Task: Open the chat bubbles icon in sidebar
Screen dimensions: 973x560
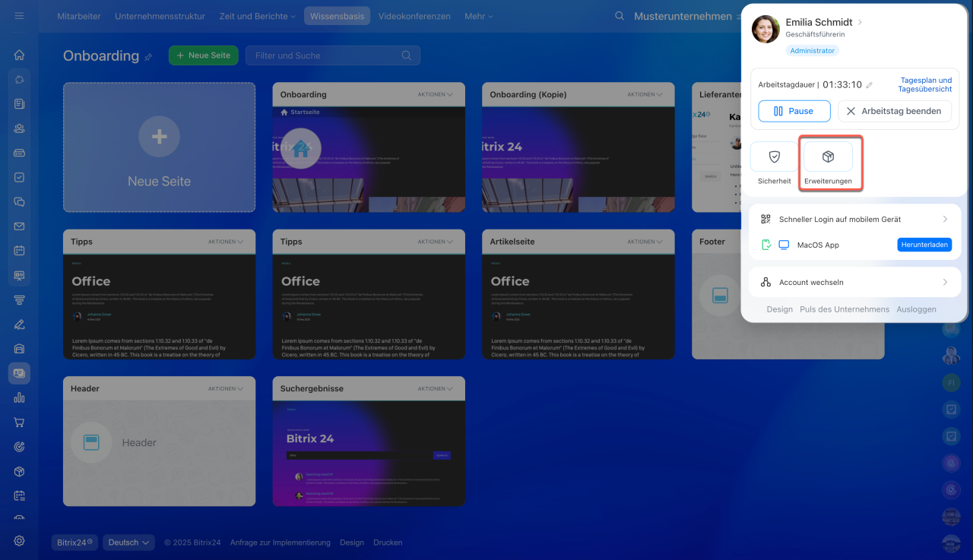Action: click(19, 202)
